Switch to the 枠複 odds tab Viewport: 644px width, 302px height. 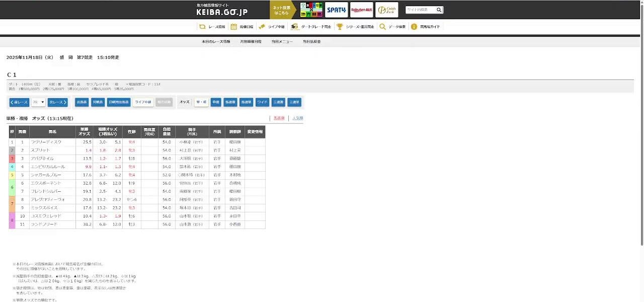tap(216, 102)
